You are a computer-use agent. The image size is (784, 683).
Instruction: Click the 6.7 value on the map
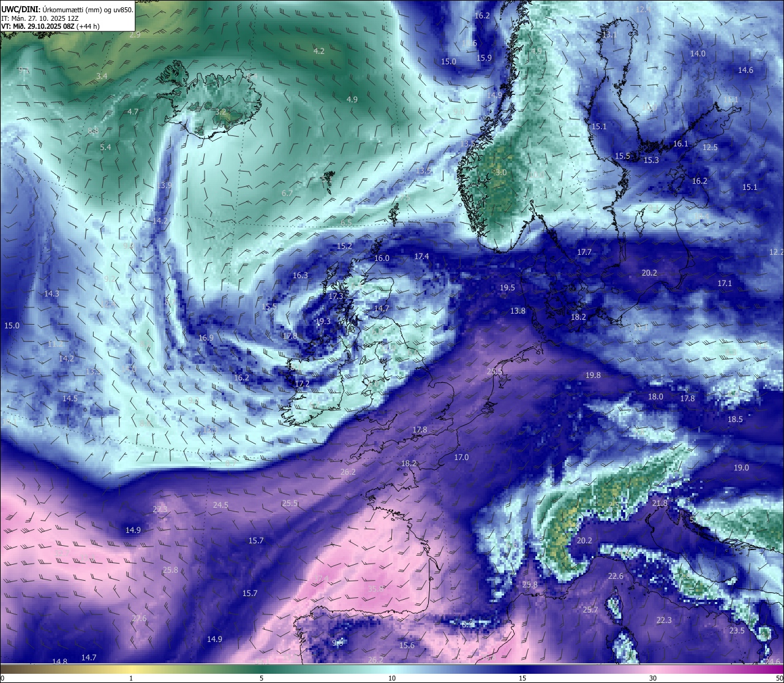287,194
